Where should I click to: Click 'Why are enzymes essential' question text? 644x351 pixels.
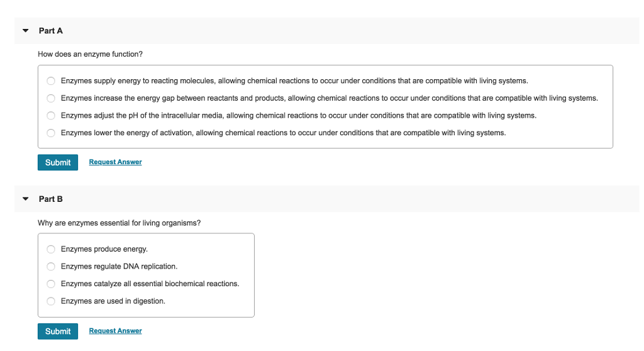click(x=119, y=223)
